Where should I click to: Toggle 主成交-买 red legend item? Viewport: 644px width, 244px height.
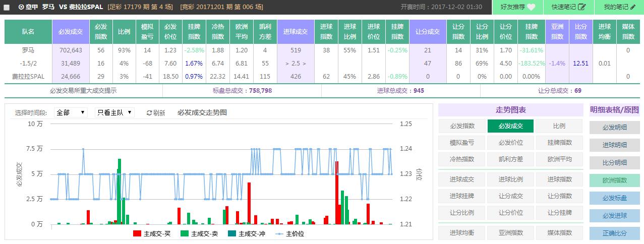pyautogui.click(x=152, y=234)
